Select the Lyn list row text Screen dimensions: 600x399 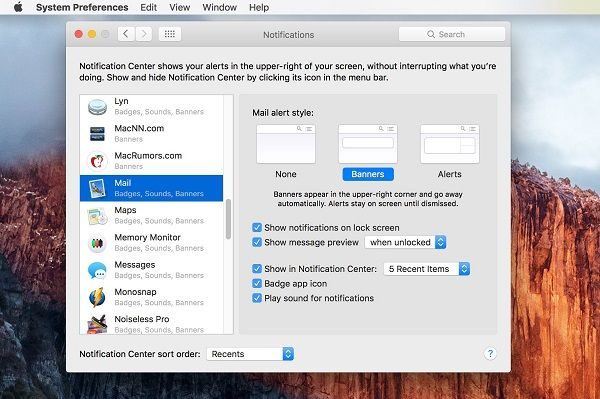121,101
